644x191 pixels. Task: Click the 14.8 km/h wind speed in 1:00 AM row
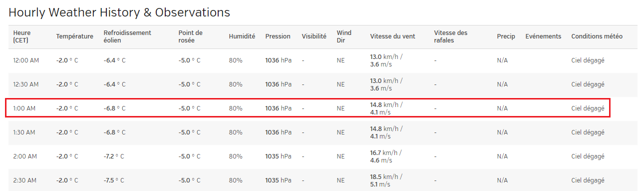coord(386,104)
